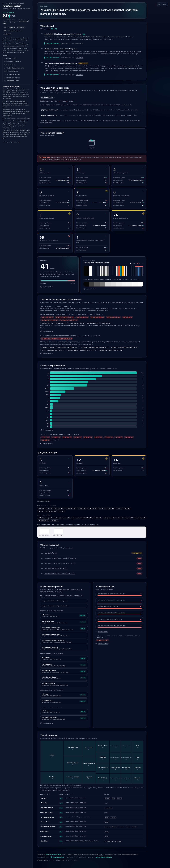Click help circle icon under the Palette card
Viewport: 170px width, 868px height.
(x=41, y=287)
